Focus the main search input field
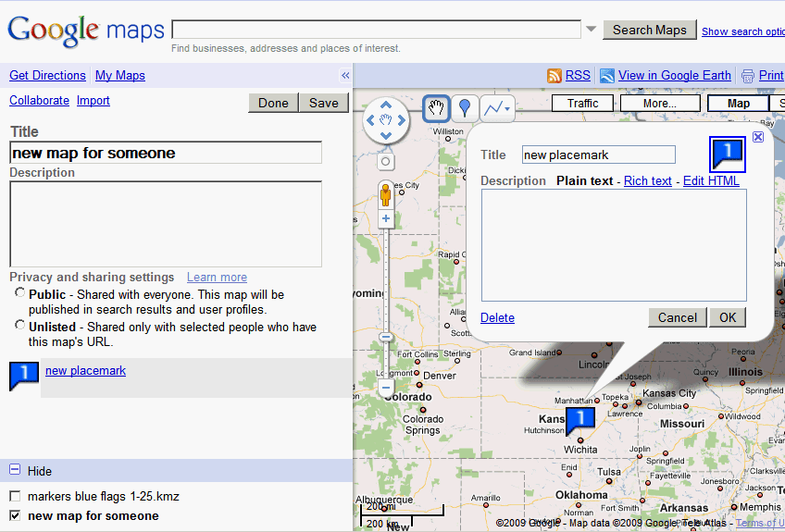 [377, 30]
